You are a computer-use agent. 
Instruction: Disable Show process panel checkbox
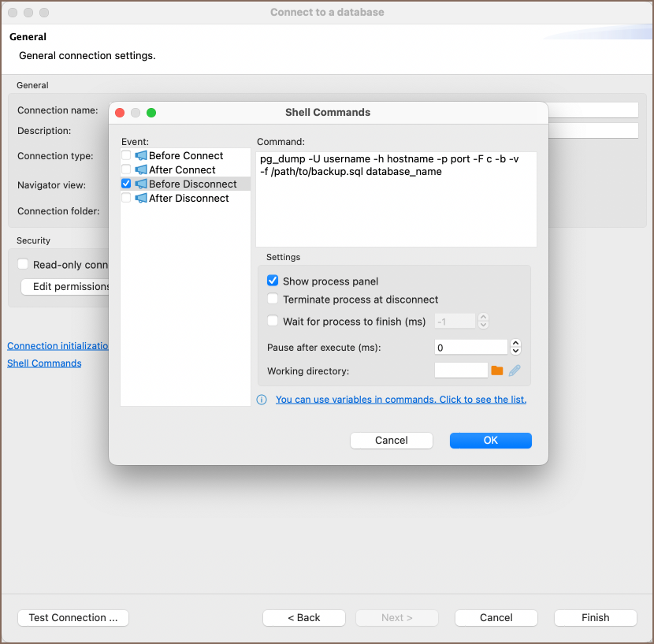pyautogui.click(x=273, y=281)
